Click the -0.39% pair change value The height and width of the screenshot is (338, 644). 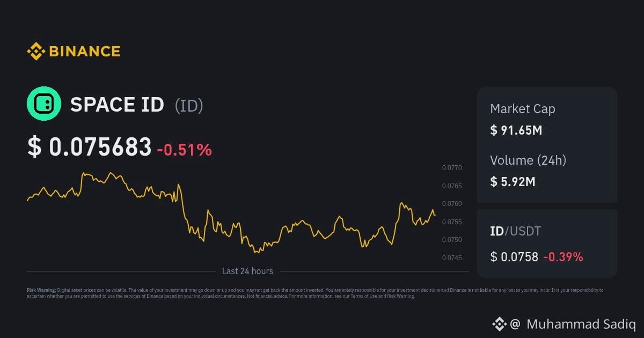[x=563, y=257]
